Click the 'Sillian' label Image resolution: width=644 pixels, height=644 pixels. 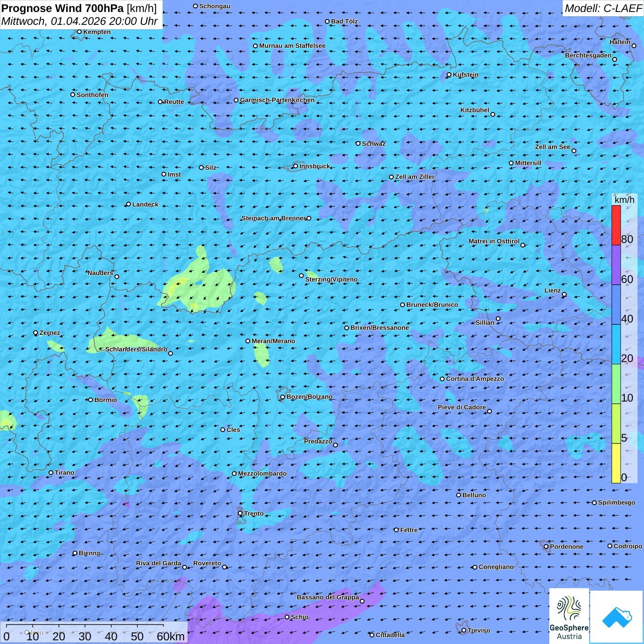485,322
